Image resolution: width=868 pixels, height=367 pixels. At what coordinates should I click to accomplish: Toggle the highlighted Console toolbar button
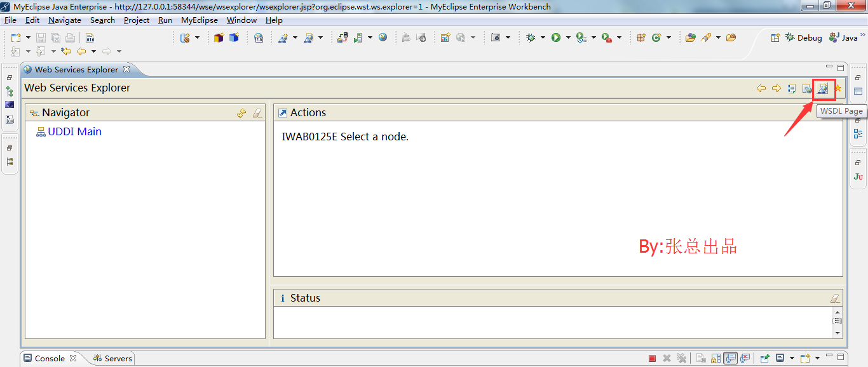[x=731, y=358]
